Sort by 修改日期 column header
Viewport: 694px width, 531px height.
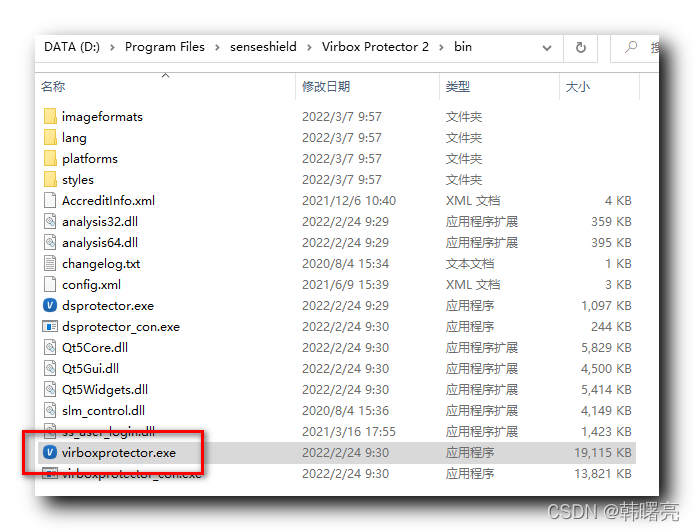pyautogui.click(x=326, y=86)
